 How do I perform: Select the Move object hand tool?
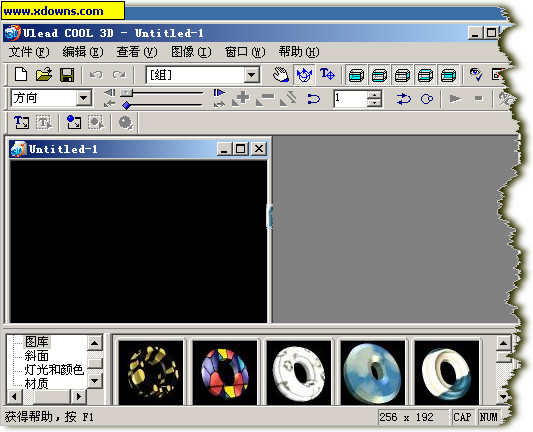pyautogui.click(x=281, y=74)
